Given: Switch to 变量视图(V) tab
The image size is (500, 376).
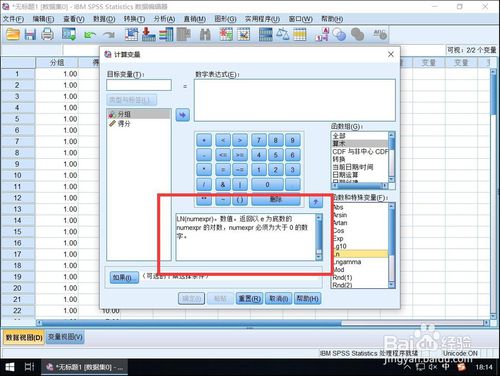Looking at the screenshot, I should click(x=65, y=337).
